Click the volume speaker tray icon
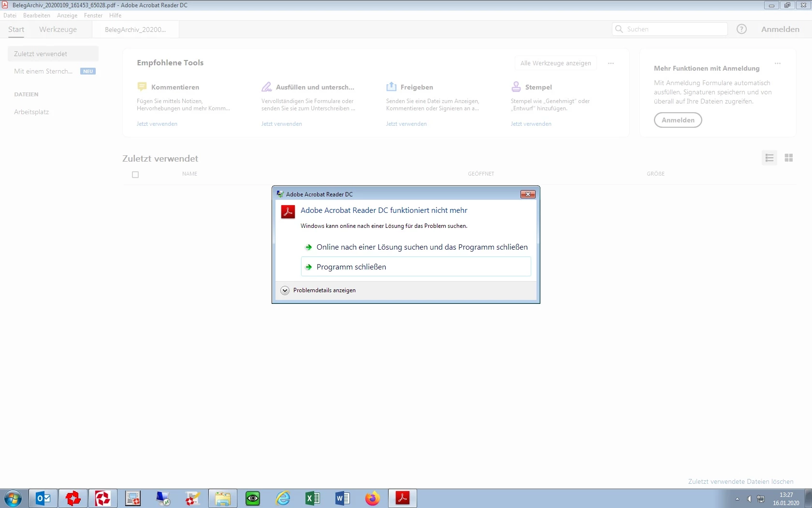This screenshot has width=812, height=508. pos(749,499)
